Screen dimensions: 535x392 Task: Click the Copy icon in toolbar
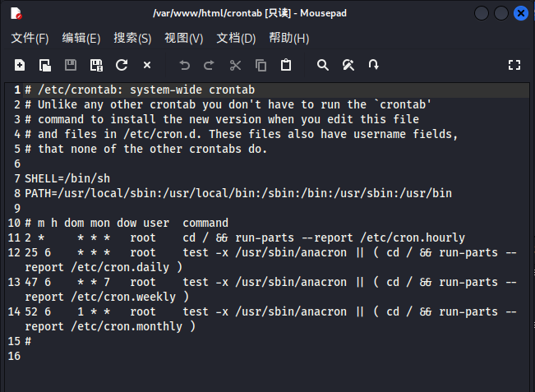(261, 65)
